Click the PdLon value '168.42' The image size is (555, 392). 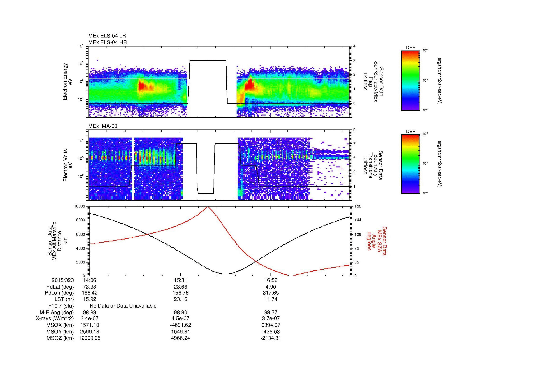coord(89,293)
